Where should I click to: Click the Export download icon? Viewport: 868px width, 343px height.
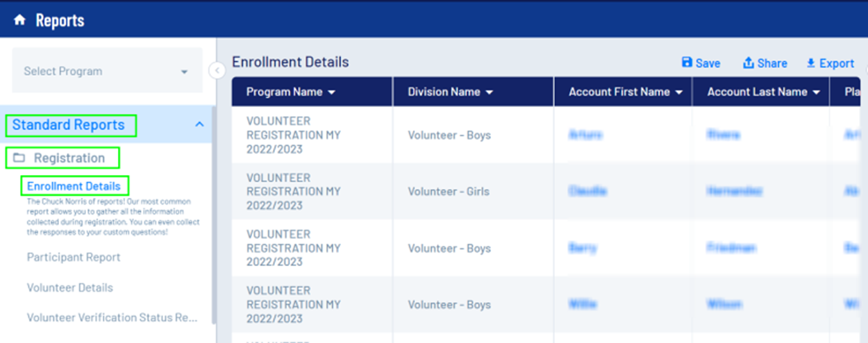(x=810, y=63)
